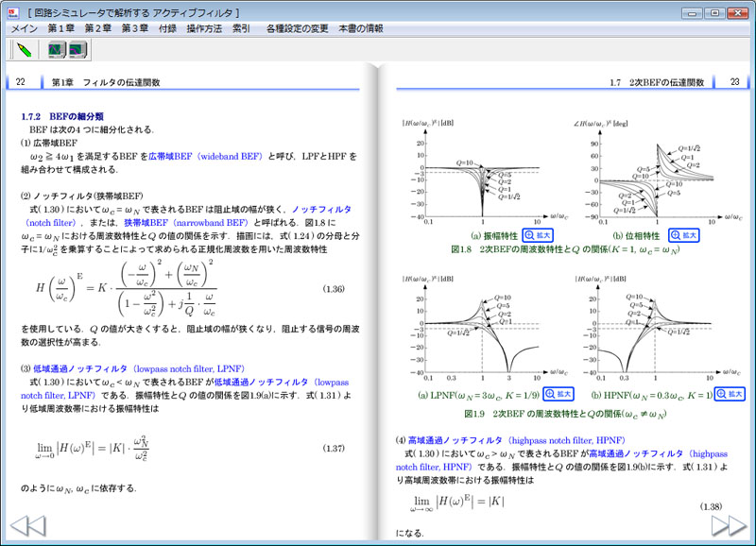
Task: Open the 第1章 menu
Action: click(61, 28)
